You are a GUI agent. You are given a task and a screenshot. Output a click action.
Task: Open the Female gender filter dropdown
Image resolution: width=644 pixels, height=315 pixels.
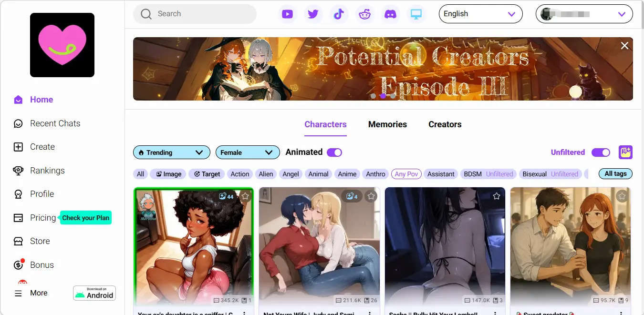click(248, 152)
